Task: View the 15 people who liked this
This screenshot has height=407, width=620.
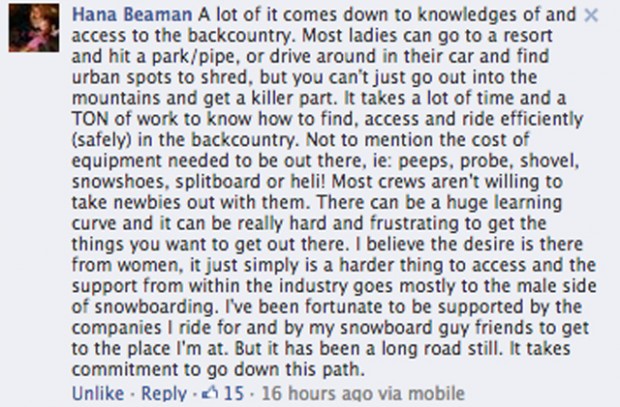Action: point(231,394)
